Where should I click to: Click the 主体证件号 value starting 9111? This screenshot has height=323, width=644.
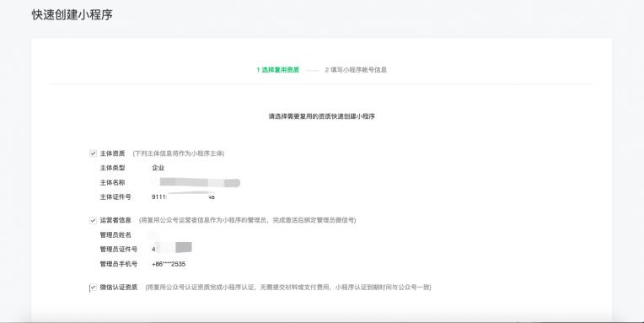pyautogui.click(x=183, y=196)
